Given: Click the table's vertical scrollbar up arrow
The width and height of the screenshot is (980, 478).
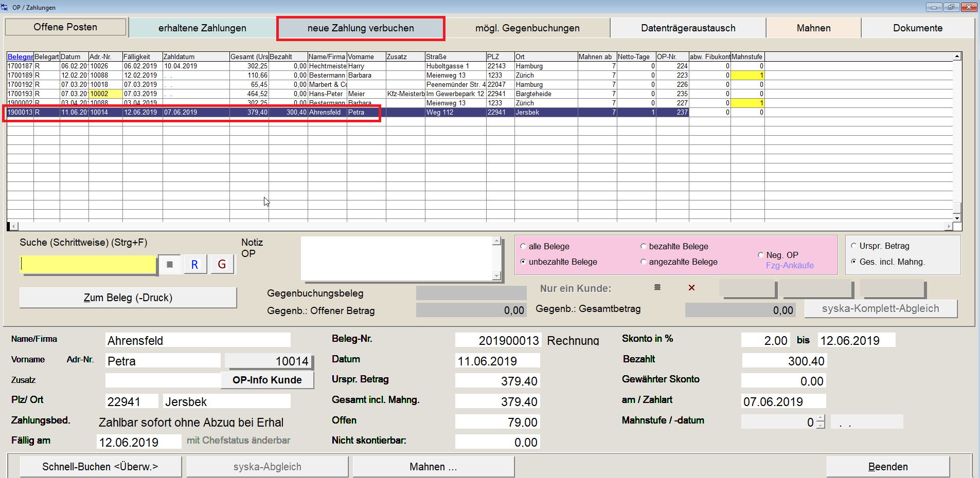Looking at the screenshot, I should (957, 57).
